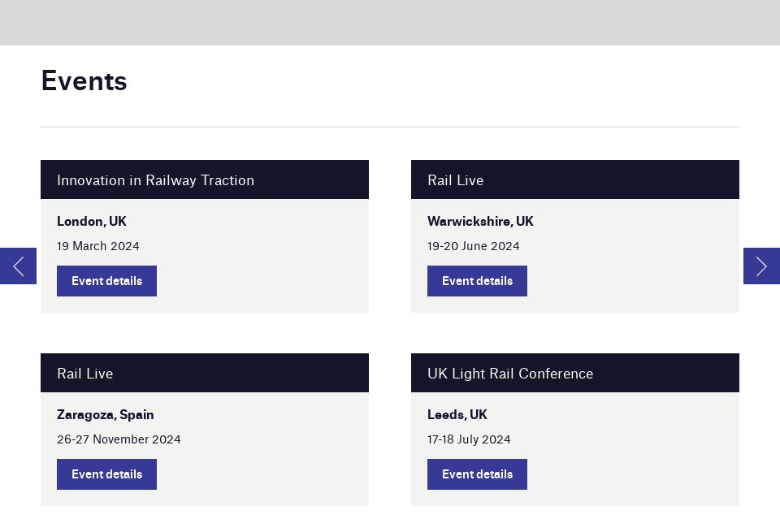Viewport: 780px width, 532px height.
Task: Click the 19 March 2024 date
Action: (x=97, y=245)
